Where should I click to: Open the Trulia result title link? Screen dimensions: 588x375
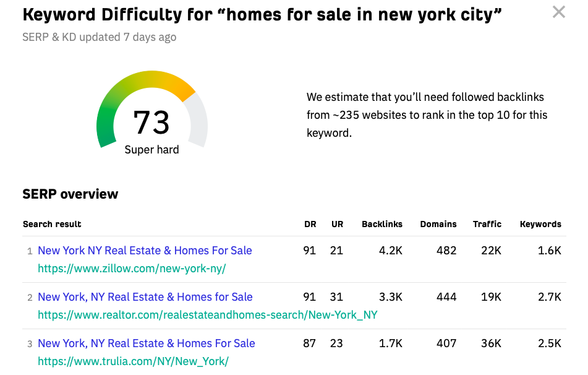pyautogui.click(x=147, y=343)
